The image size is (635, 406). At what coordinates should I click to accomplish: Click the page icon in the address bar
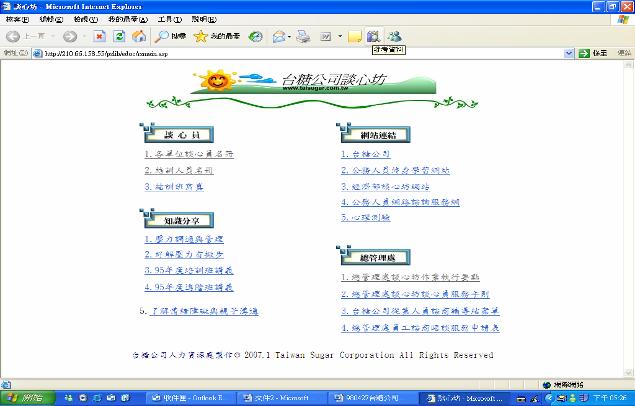click(x=38, y=53)
